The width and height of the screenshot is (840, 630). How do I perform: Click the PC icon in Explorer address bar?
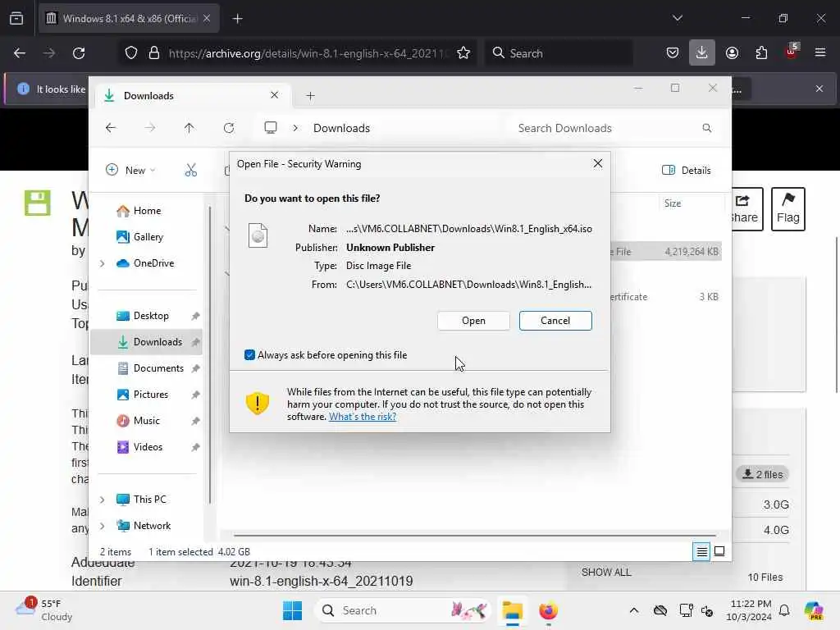point(271,127)
